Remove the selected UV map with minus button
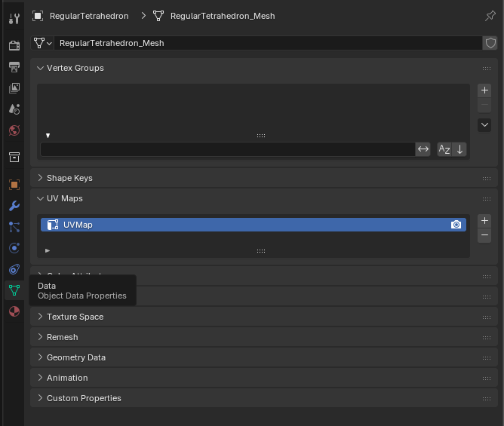Screen dimensions: 504x426 (x=484, y=236)
